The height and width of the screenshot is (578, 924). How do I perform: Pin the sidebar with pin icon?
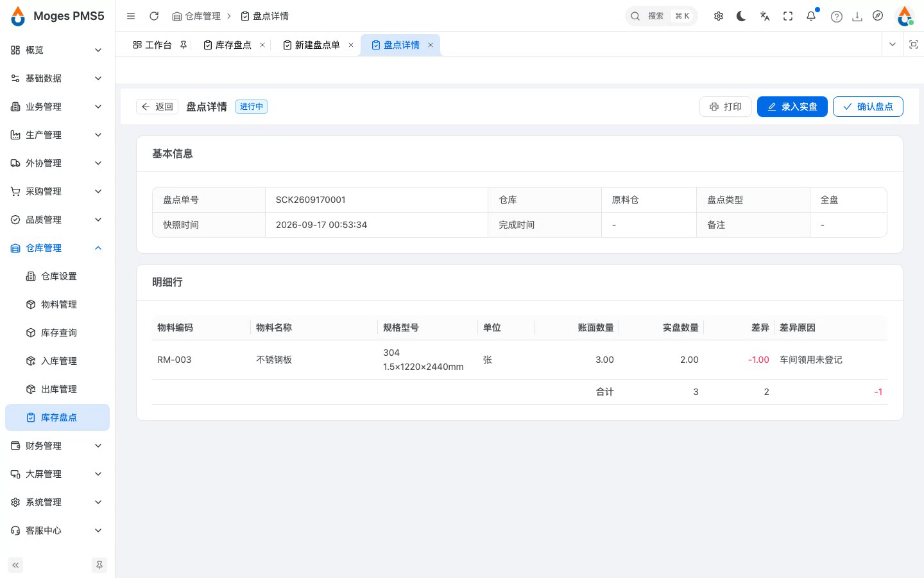(x=99, y=565)
